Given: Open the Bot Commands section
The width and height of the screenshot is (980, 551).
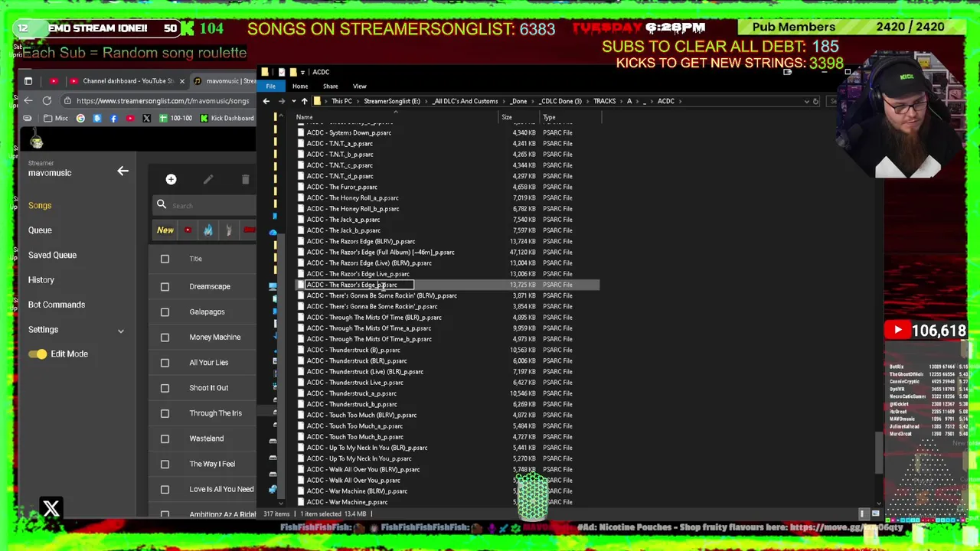Looking at the screenshot, I should [x=57, y=305].
